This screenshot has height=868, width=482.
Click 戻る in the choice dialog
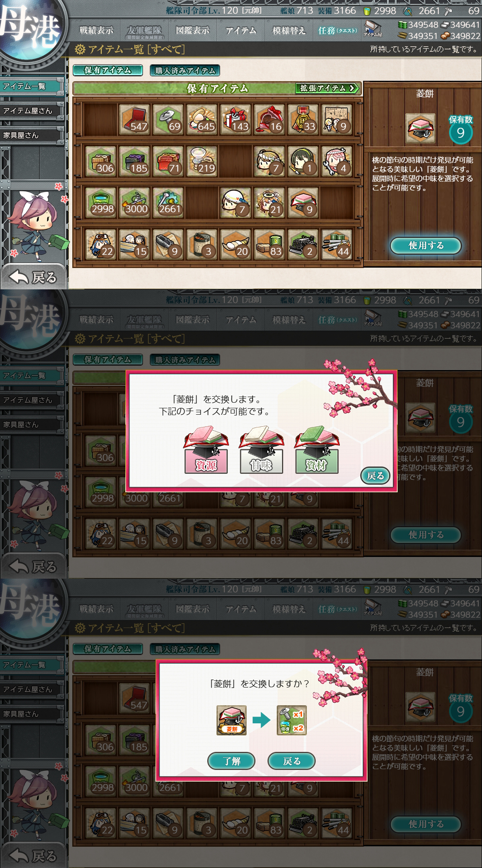pyautogui.click(x=376, y=476)
